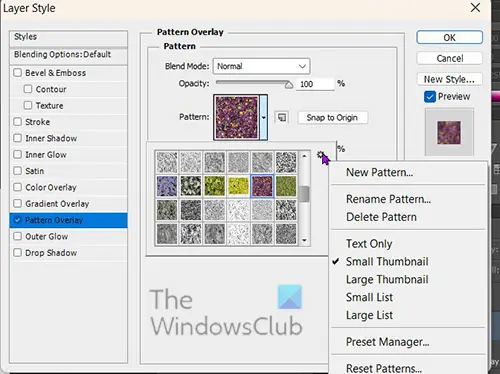Choose New Pattern... from menu
Image resolution: width=500 pixels, height=374 pixels.
(x=379, y=172)
